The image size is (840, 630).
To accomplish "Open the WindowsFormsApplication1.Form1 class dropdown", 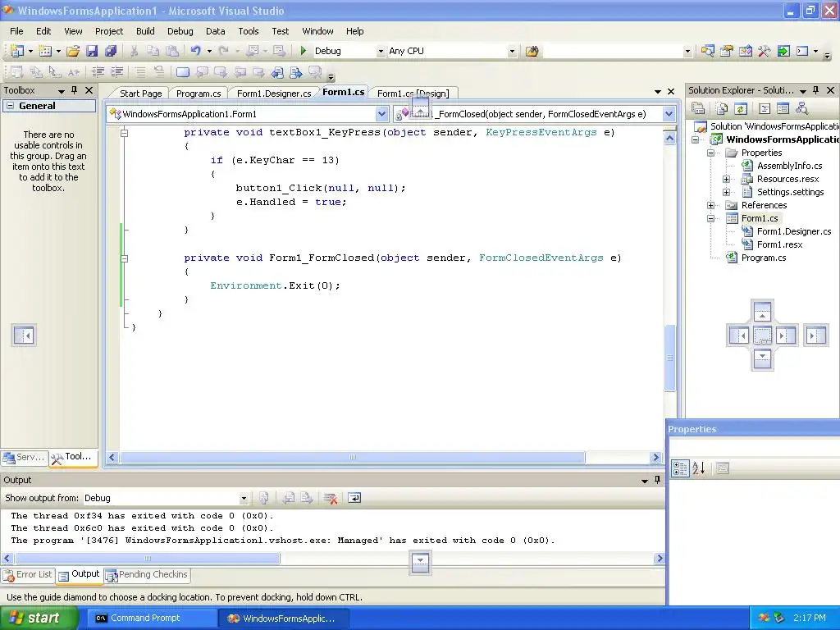I will pyautogui.click(x=381, y=114).
